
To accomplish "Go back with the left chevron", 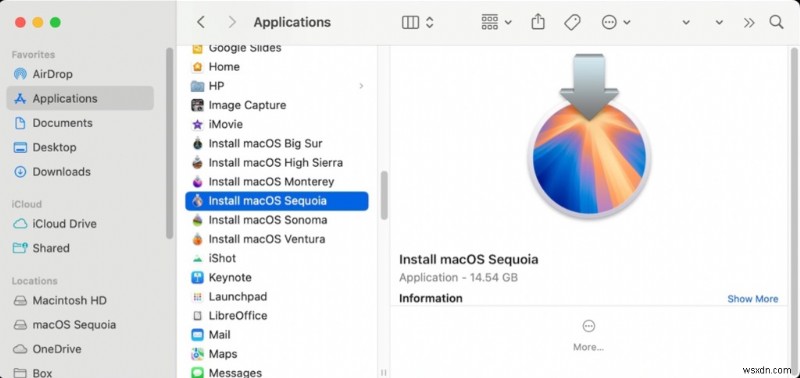I will click(x=201, y=22).
